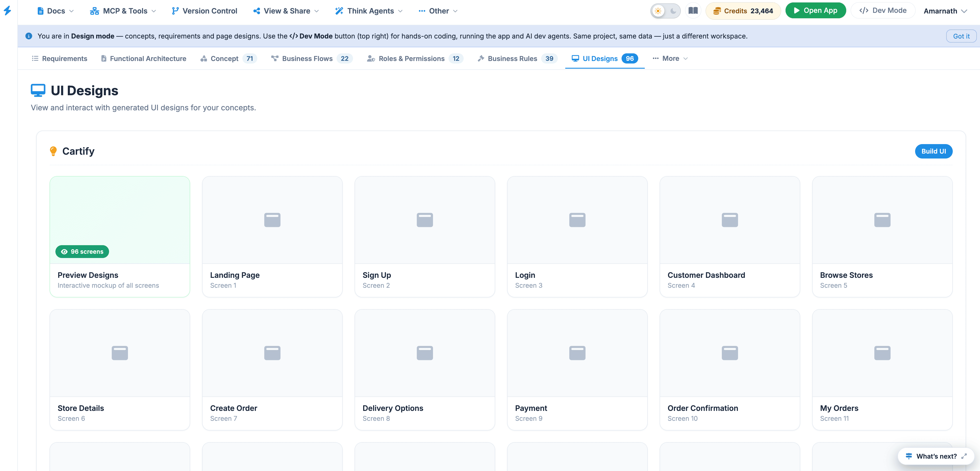Open the Other dropdown menu
980x471 pixels.
click(x=438, y=11)
